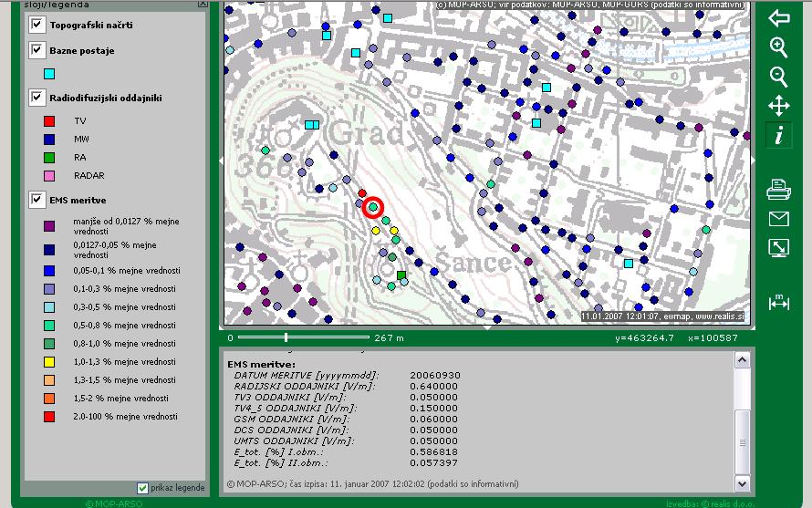
Task: Toggle Topografski načrti layer checkbox
Action: coord(36,25)
